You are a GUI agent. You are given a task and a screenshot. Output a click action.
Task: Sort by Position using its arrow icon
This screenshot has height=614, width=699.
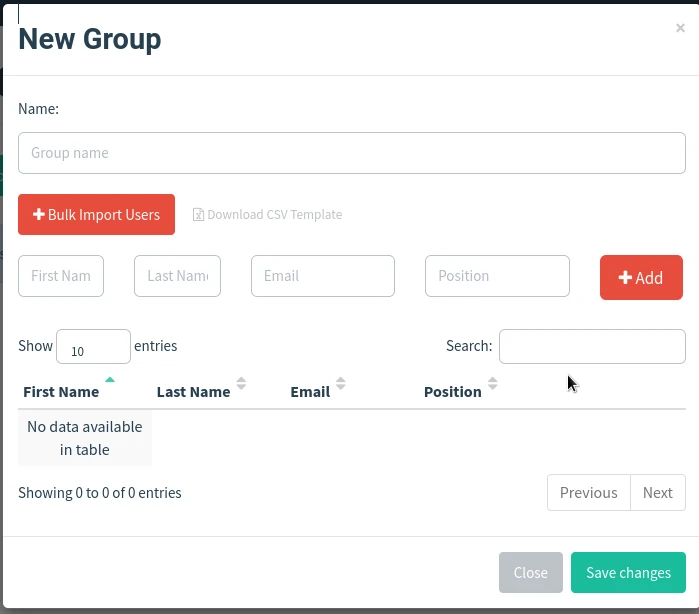pyautogui.click(x=492, y=384)
